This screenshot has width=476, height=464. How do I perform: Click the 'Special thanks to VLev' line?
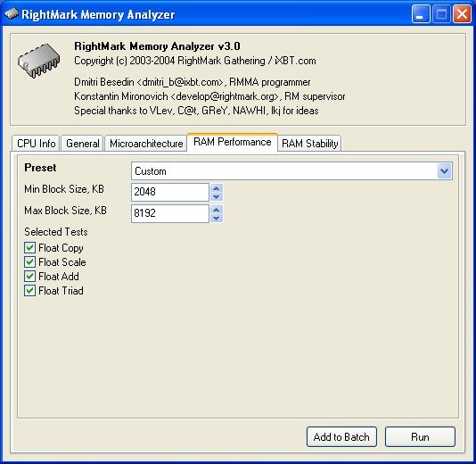coord(196,111)
